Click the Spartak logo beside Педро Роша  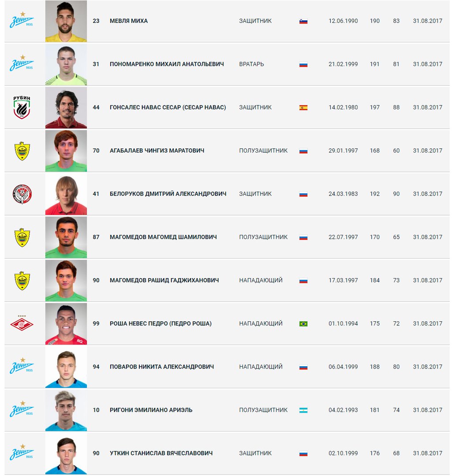[22, 324]
